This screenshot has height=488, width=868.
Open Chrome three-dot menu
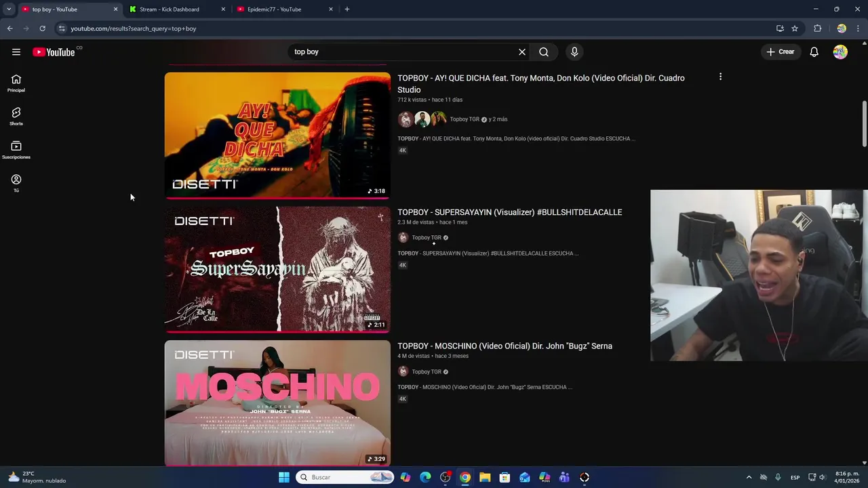859,28
